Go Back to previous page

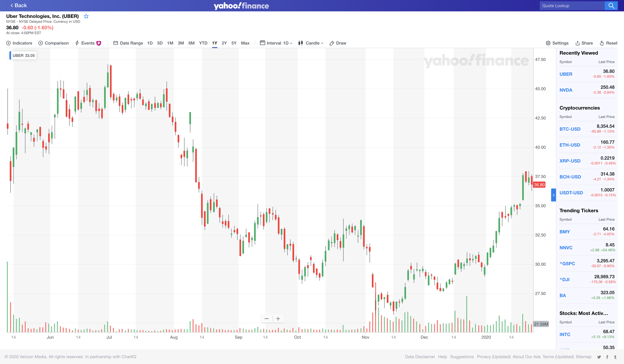click(x=18, y=5)
